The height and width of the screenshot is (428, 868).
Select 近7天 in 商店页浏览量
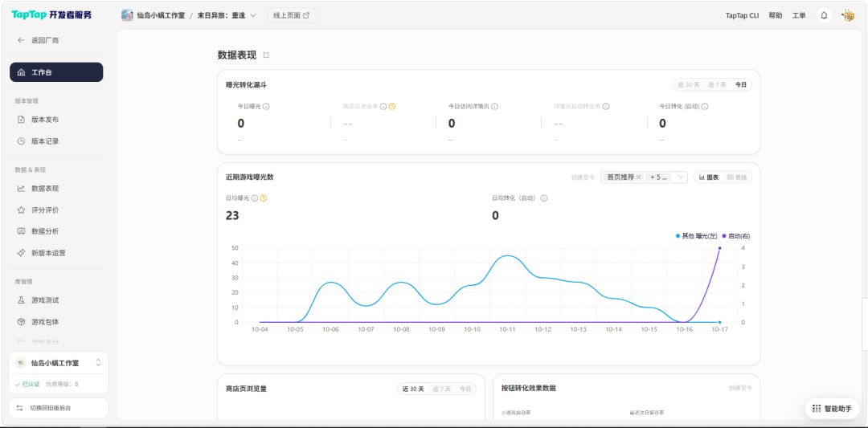[442, 389]
